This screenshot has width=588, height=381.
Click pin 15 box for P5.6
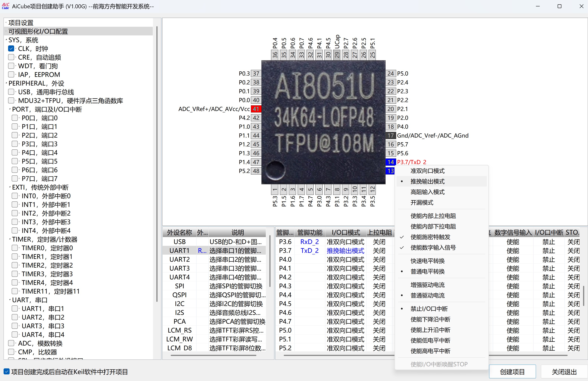pyautogui.click(x=391, y=153)
